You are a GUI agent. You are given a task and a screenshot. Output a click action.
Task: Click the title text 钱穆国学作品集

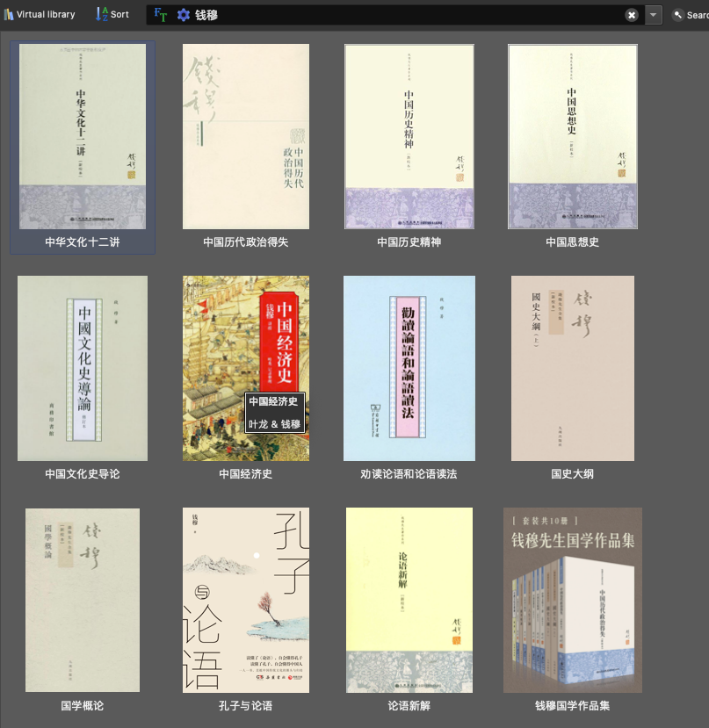click(573, 705)
